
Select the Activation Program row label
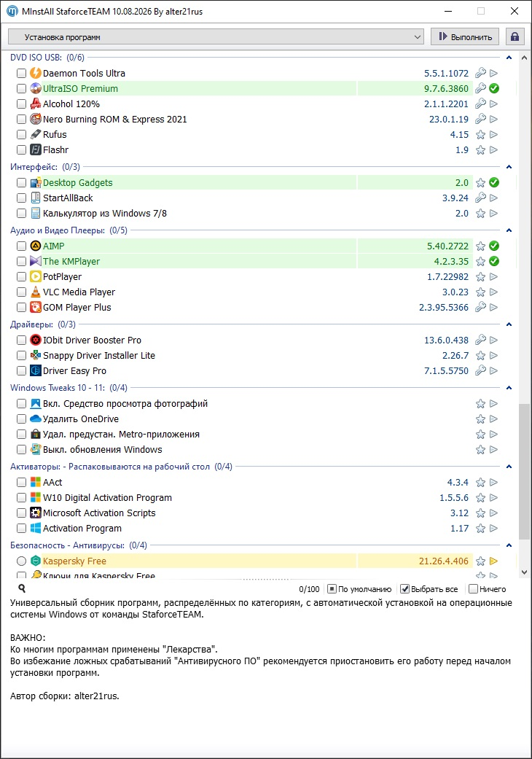82,529
